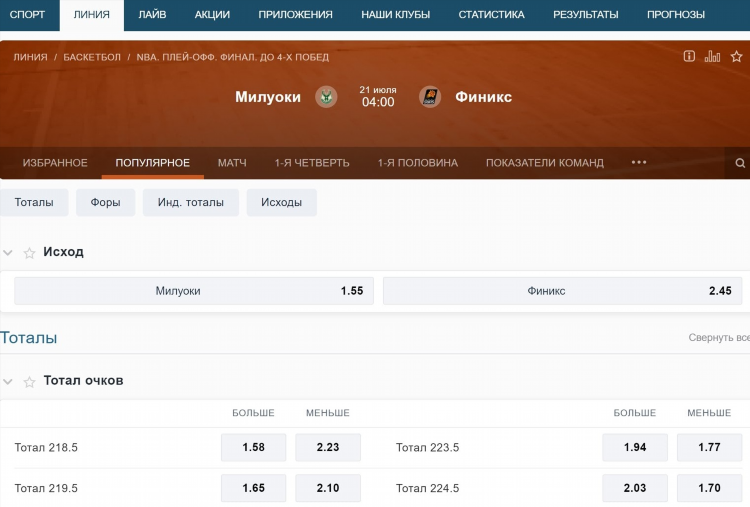750x507 pixels.
Task: Click the Тотал 224.5 row label
Action: coord(427,488)
